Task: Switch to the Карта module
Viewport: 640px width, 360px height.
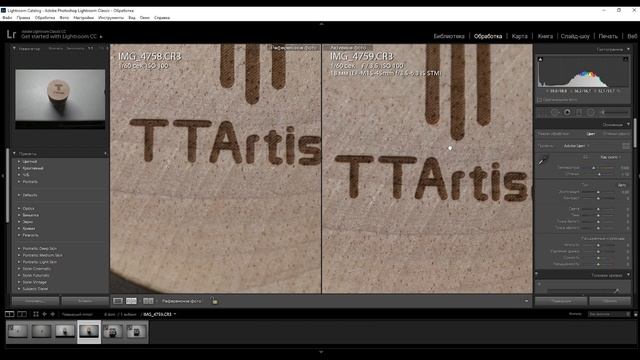Action: pos(519,36)
